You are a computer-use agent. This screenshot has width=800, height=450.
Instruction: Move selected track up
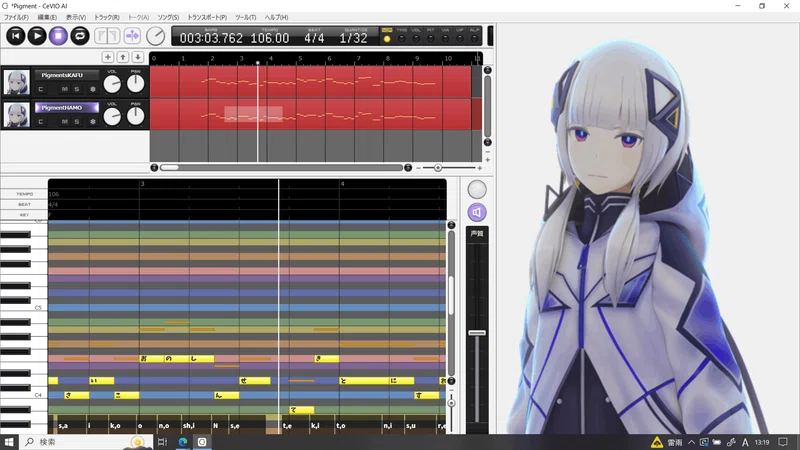point(123,57)
